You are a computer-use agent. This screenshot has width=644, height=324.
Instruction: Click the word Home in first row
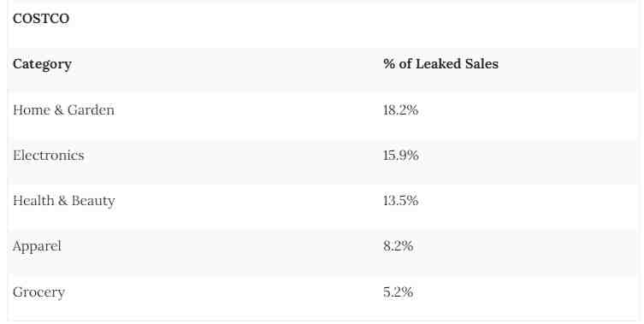[31, 110]
